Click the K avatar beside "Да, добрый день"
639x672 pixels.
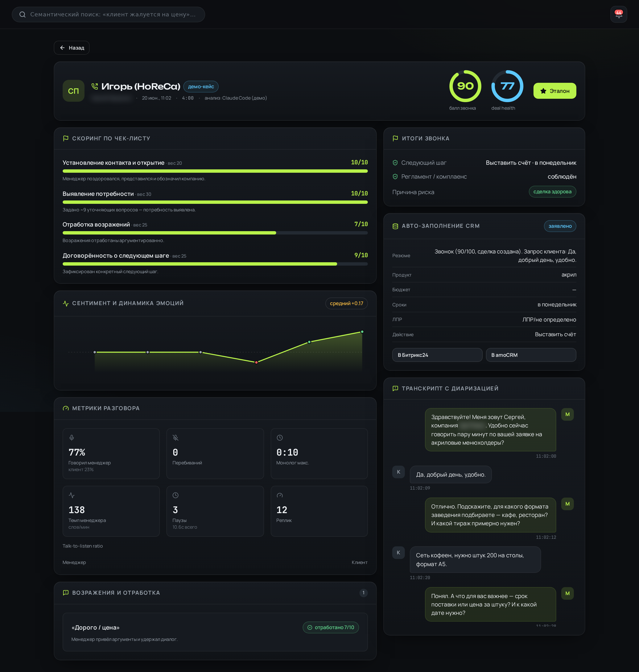[x=398, y=472]
